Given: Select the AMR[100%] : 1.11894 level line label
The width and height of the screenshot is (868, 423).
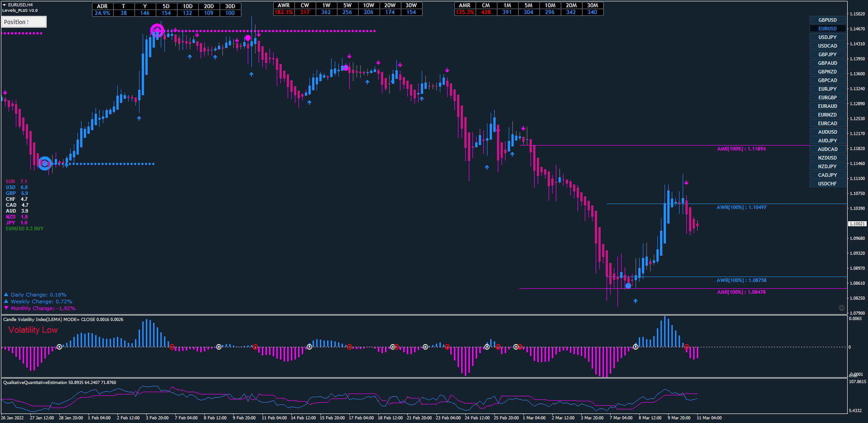Looking at the screenshot, I should (741, 149).
